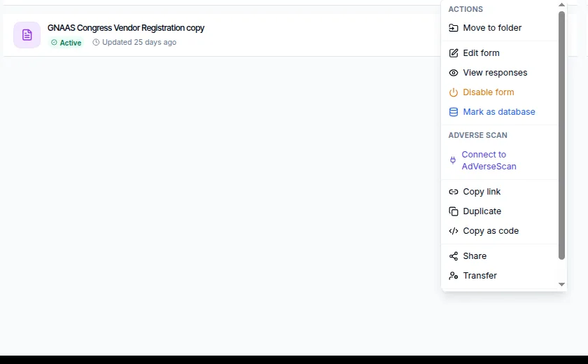Select Share in actions menu
The width and height of the screenshot is (588, 364).
[x=499, y=256]
